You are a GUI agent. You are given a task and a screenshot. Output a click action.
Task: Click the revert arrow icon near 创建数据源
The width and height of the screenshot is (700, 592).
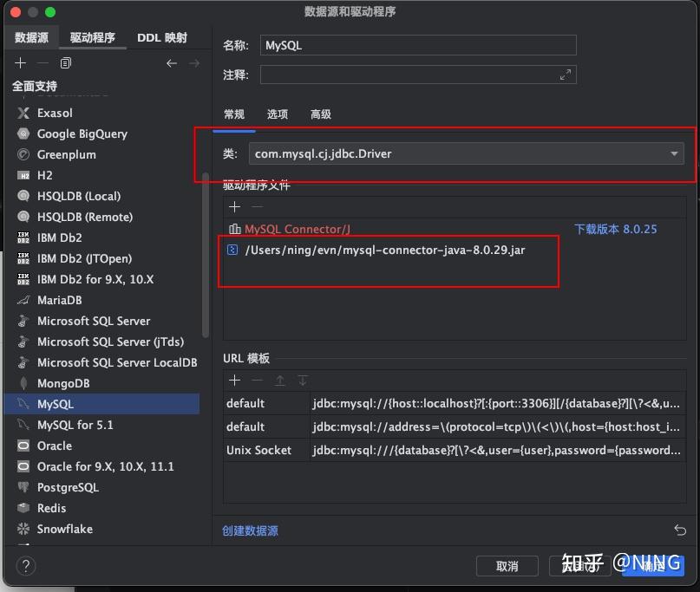point(678,530)
